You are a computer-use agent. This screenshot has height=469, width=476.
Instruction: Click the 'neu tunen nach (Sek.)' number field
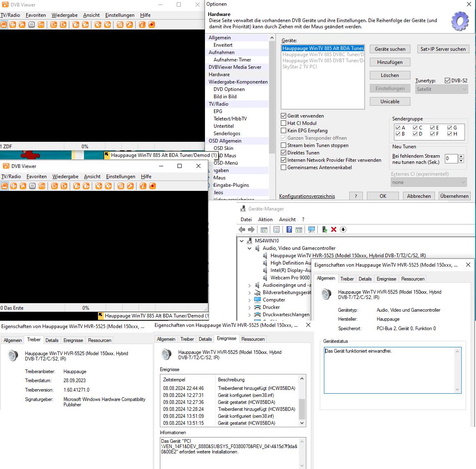coord(451,159)
